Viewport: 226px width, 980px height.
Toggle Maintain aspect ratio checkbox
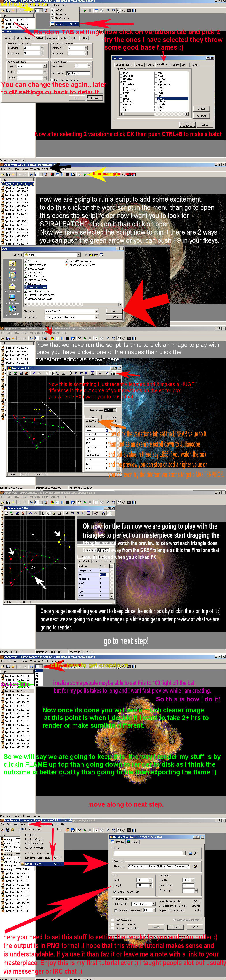tap(115, 892)
